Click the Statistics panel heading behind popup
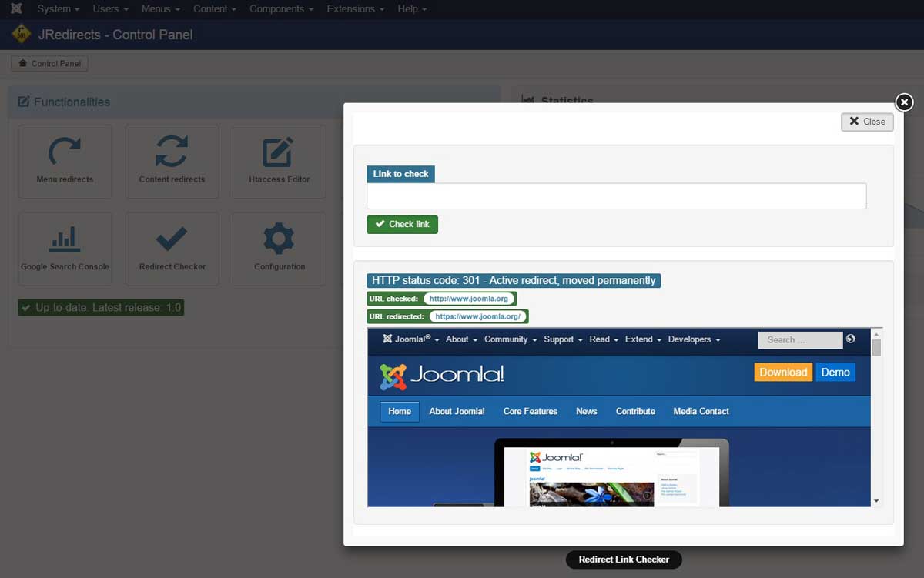Image resolution: width=924 pixels, height=578 pixels. tap(558, 100)
